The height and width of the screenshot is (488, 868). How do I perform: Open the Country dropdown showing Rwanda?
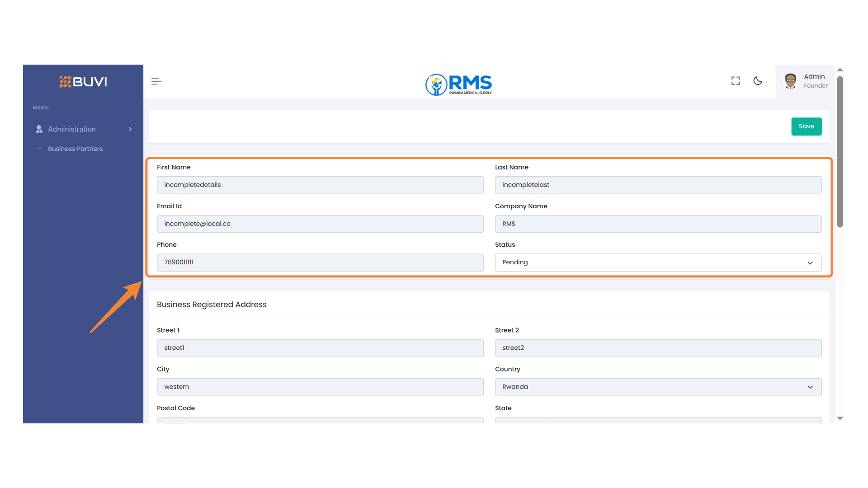point(658,387)
